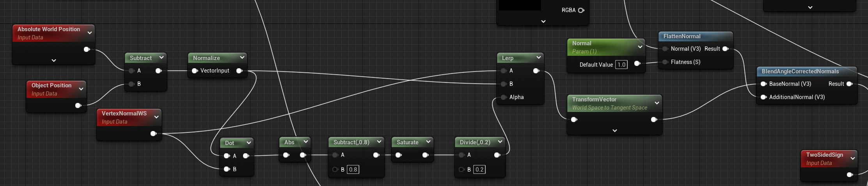Click the VectorInput pin on Normalize
This screenshot has width=868, height=186.
(195, 71)
